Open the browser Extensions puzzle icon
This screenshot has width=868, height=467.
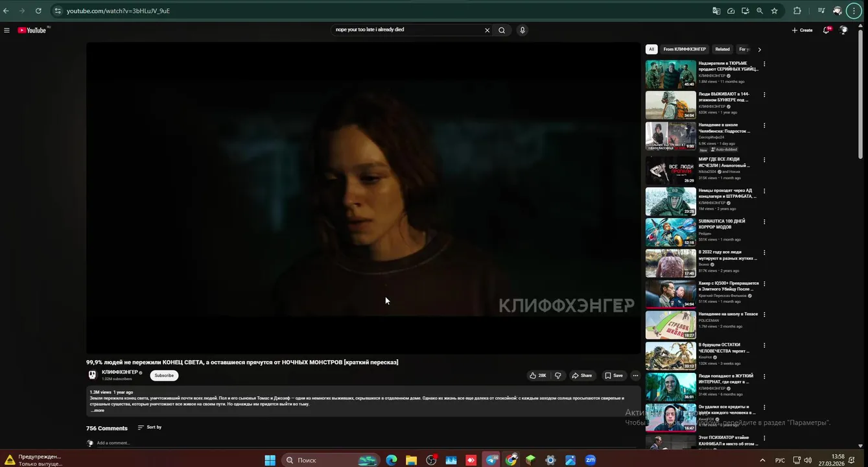click(797, 10)
